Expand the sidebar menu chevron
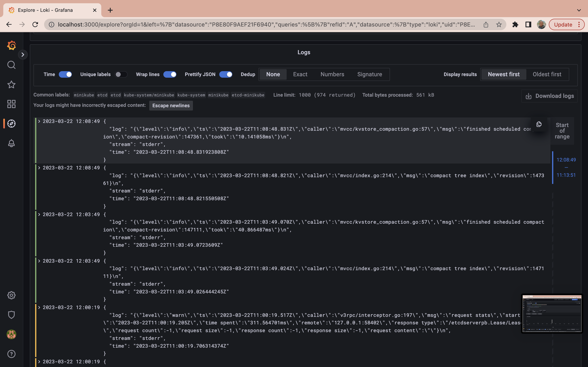Screen dimensions: 588x367 tap(23, 55)
